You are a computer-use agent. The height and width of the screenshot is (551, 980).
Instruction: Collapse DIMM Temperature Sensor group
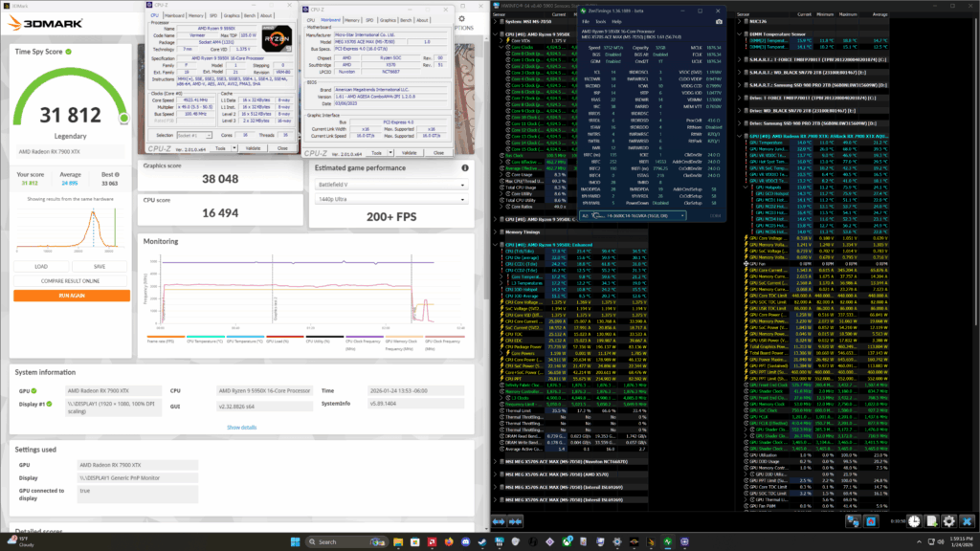point(740,33)
